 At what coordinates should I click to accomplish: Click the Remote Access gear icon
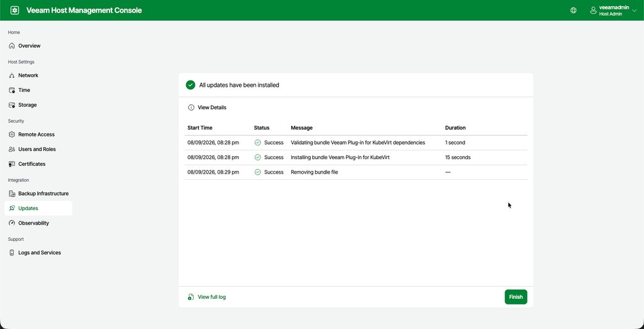(12, 135)
